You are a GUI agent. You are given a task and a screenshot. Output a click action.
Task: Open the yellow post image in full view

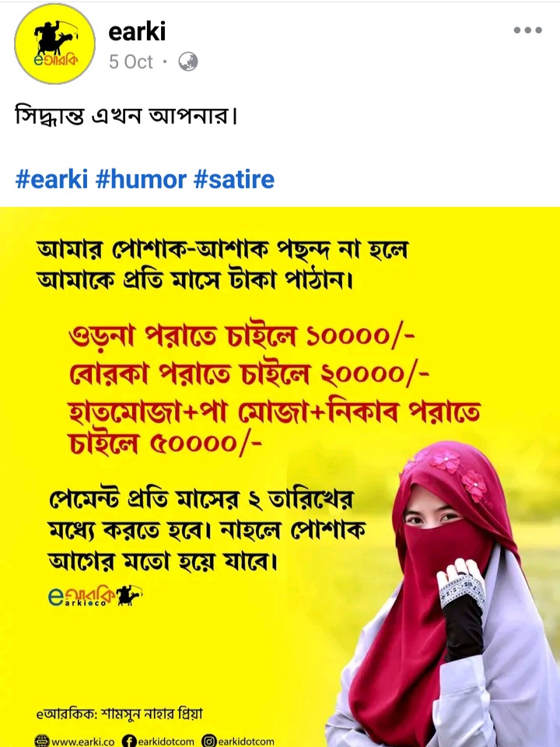point(280,477)
